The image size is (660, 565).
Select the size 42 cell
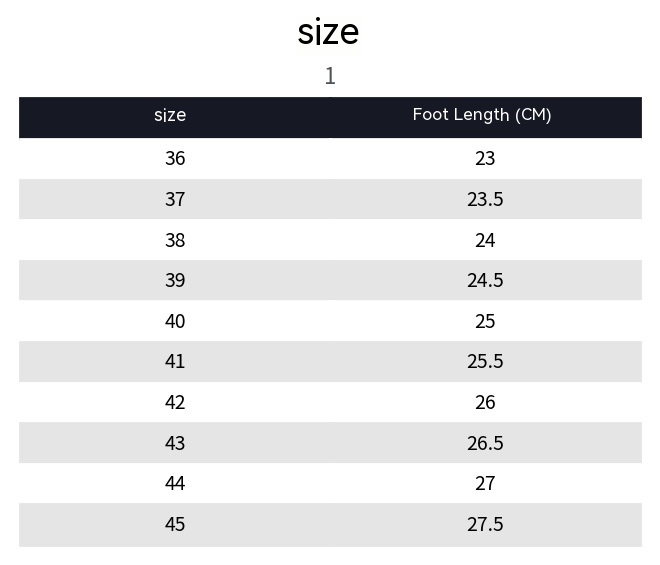(175, 402)
